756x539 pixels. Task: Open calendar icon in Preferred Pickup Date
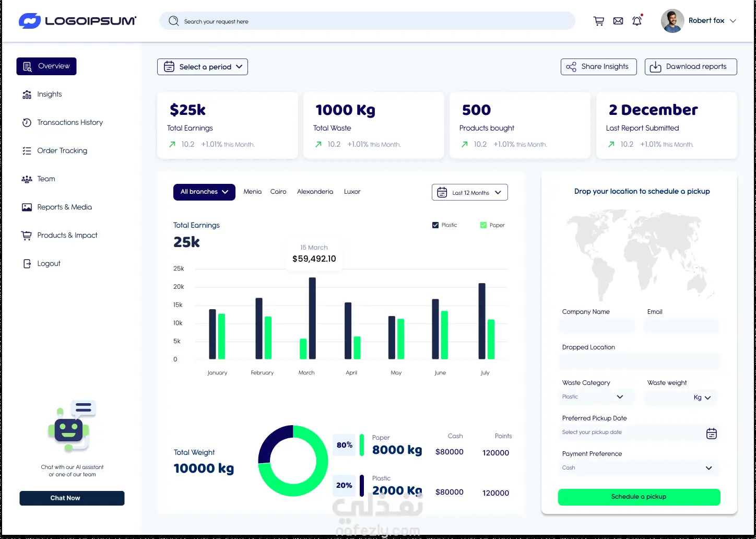point(711,433)
